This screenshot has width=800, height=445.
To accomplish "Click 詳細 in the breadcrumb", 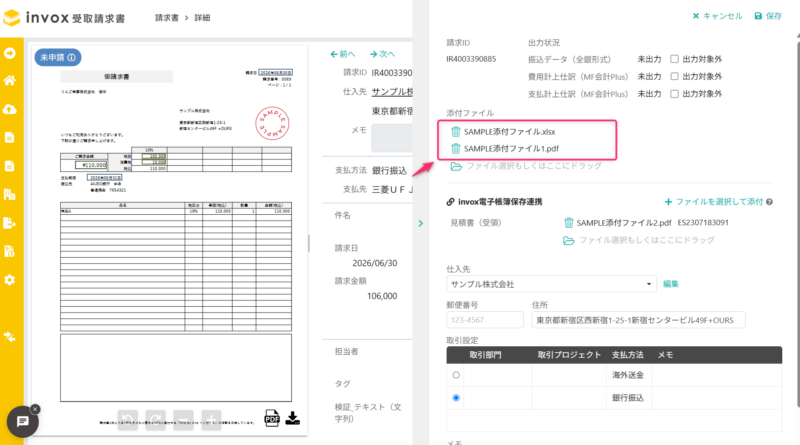I will click(202, 18).
